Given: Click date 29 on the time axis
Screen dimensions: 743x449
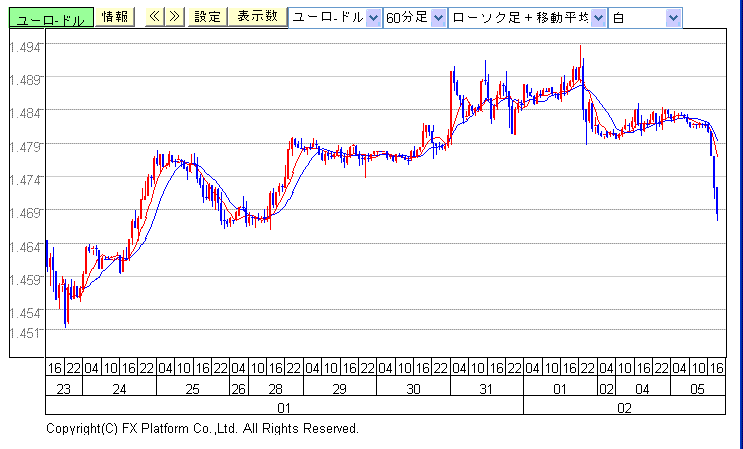Looking at the screenshot, I should (339, 387).
